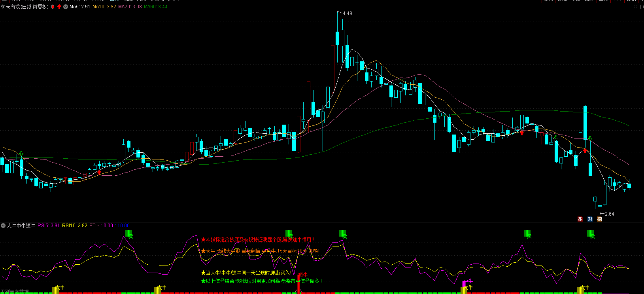This screenshot has width=644, height=294.
Task: Click the rightmost green 卖 sell signal
Action: tap(591, 234)
